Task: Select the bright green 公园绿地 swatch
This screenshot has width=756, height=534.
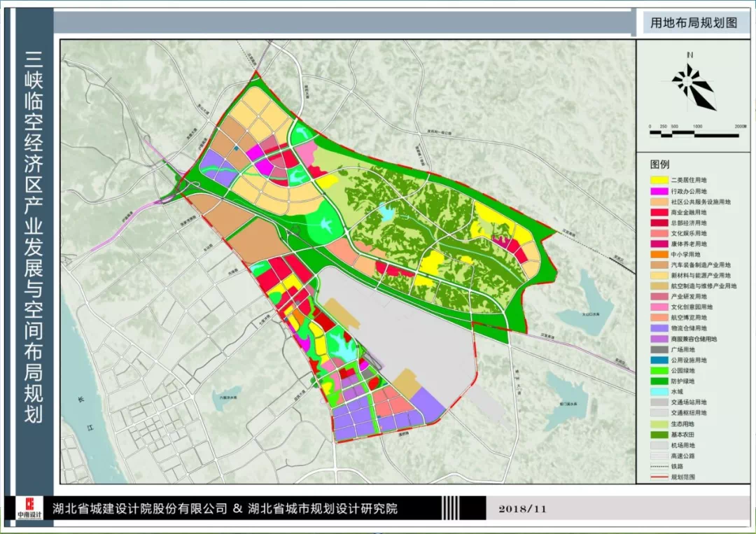Action: click(659, 370)
